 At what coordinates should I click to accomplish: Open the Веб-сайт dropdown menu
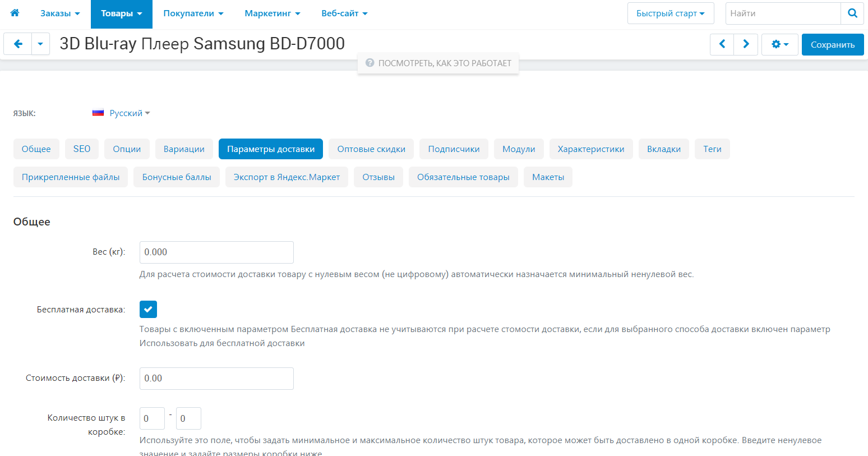pos(344,13)
